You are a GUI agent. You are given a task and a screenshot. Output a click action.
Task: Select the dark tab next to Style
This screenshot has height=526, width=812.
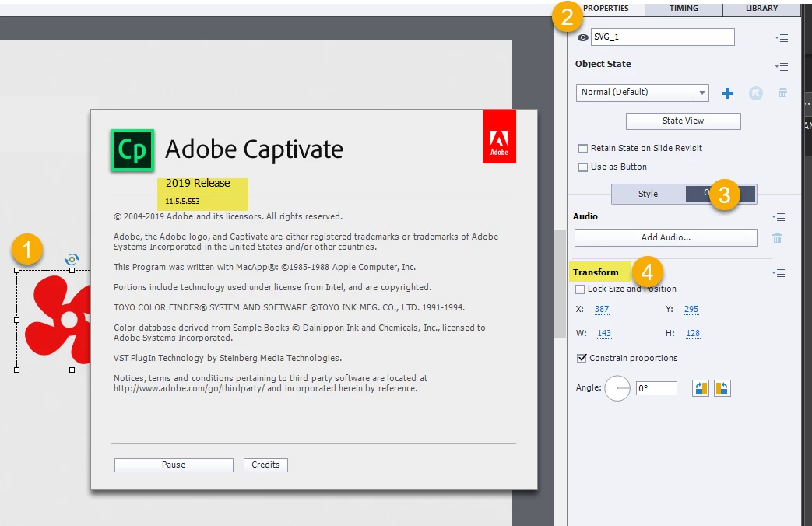click(721, 194)
